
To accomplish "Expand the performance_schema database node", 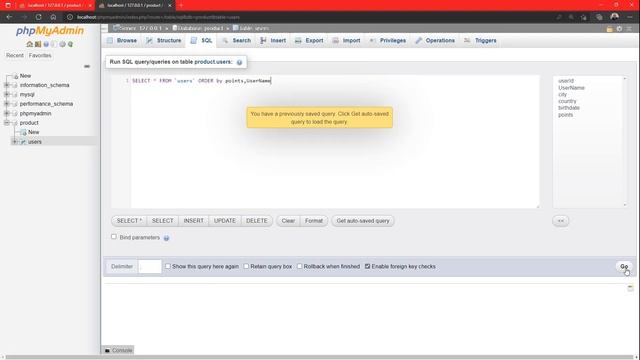I will 7,104.
